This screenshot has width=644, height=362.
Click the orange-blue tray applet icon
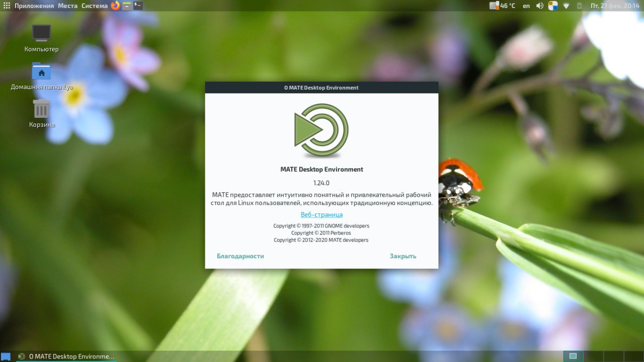pos(553,6)
